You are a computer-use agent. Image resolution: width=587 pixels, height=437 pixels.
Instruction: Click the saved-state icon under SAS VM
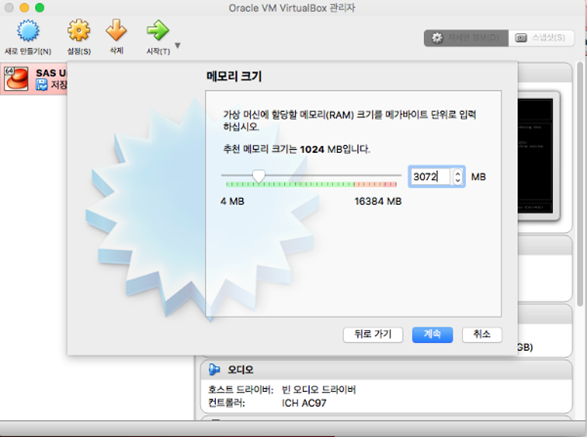[42, 85]
